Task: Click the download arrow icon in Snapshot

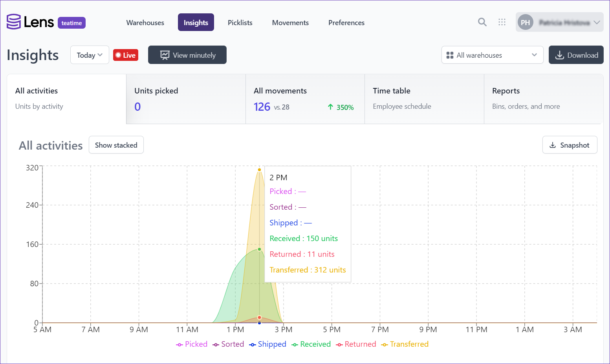Action: [x=552, y=145]
